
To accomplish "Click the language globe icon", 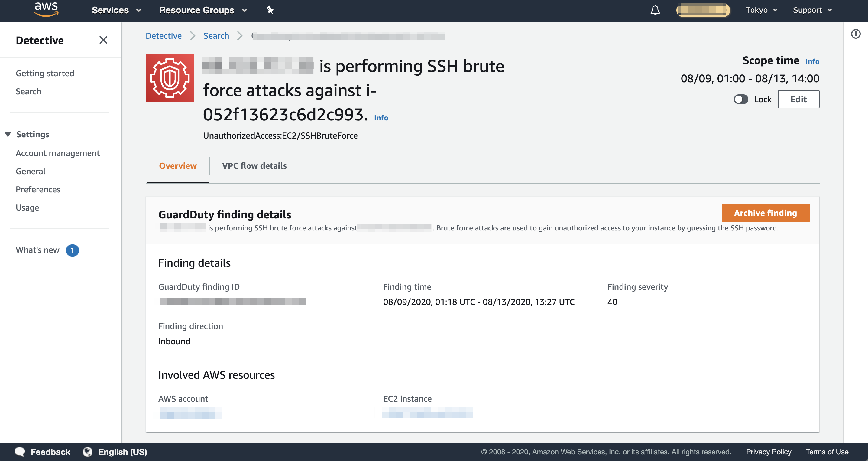I will click(88, 452).
